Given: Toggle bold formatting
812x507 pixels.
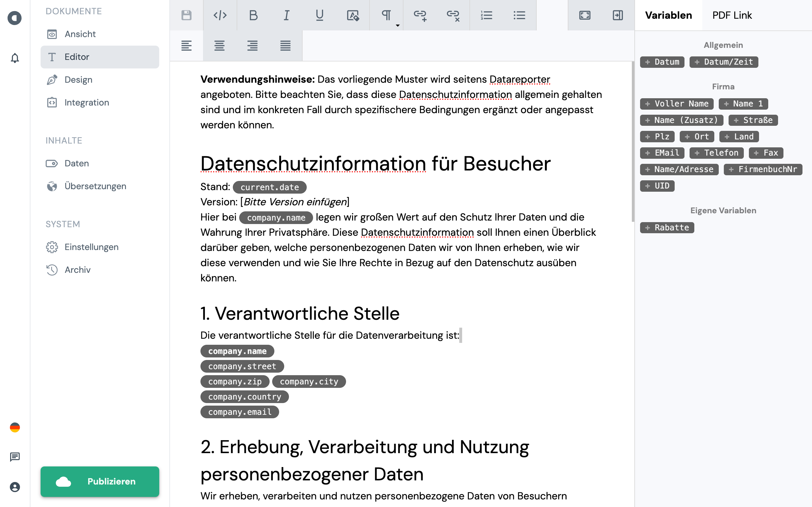Looking at the screenshot, I should [253, 15].
